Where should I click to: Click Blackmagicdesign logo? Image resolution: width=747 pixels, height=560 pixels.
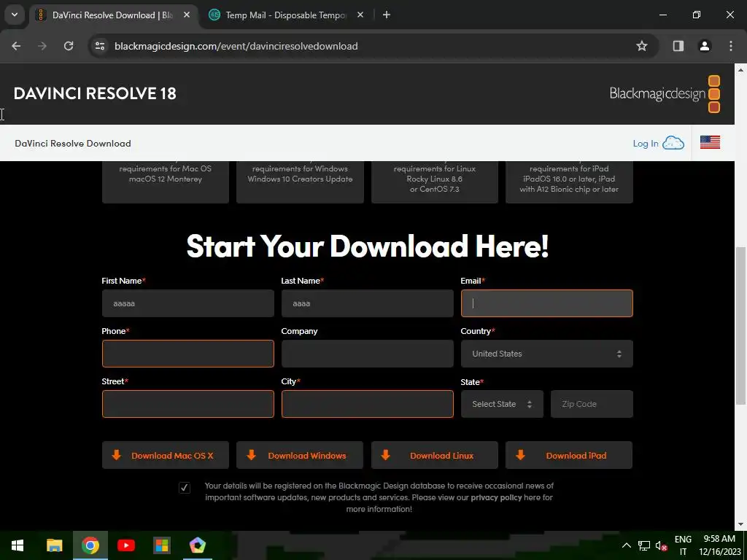click(664, 93)
